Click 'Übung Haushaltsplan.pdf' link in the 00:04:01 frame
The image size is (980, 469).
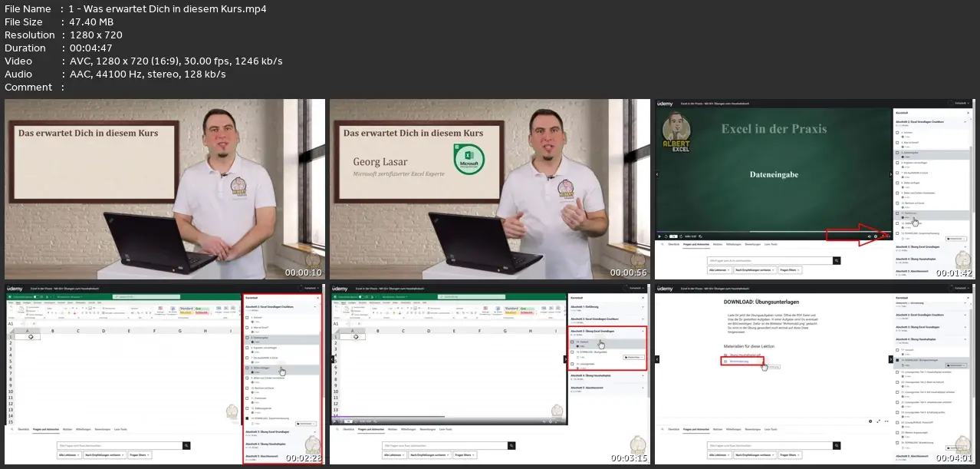pyautogui.click(x=744, y=355)
